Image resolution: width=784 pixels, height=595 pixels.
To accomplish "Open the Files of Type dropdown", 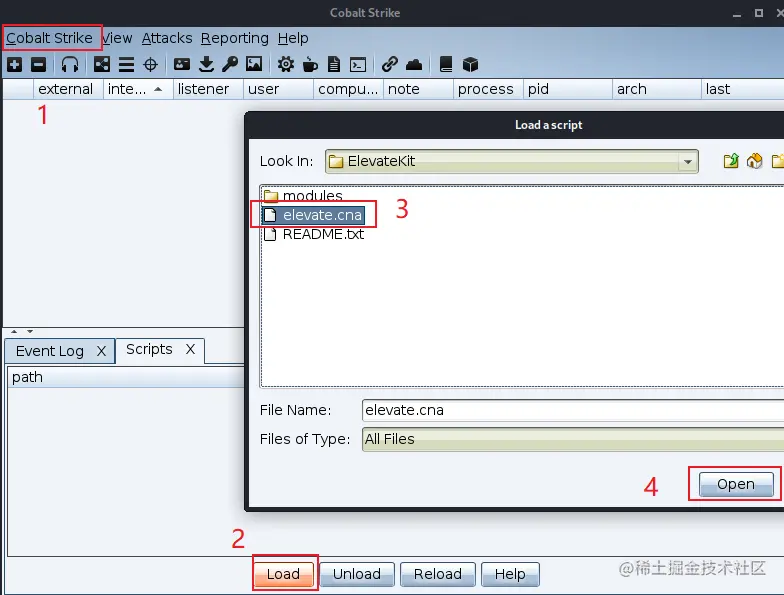I will (573, 439).
